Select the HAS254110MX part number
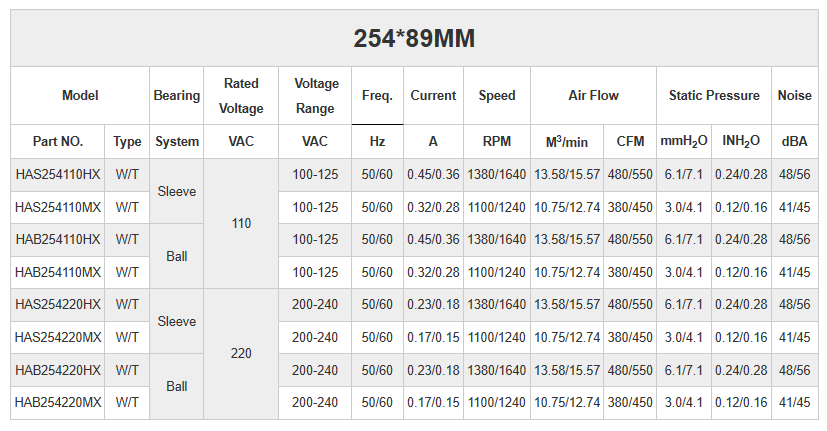This screenshot has width=827, height=431. pos(58,207)
